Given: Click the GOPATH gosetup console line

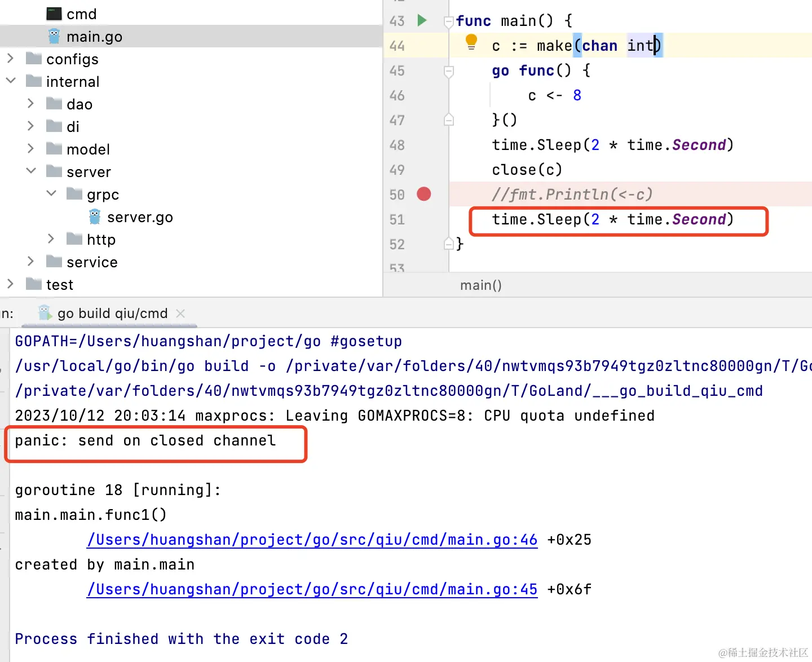Looking at the screenshot, I should pyautogui.click(x=209, y=341).
